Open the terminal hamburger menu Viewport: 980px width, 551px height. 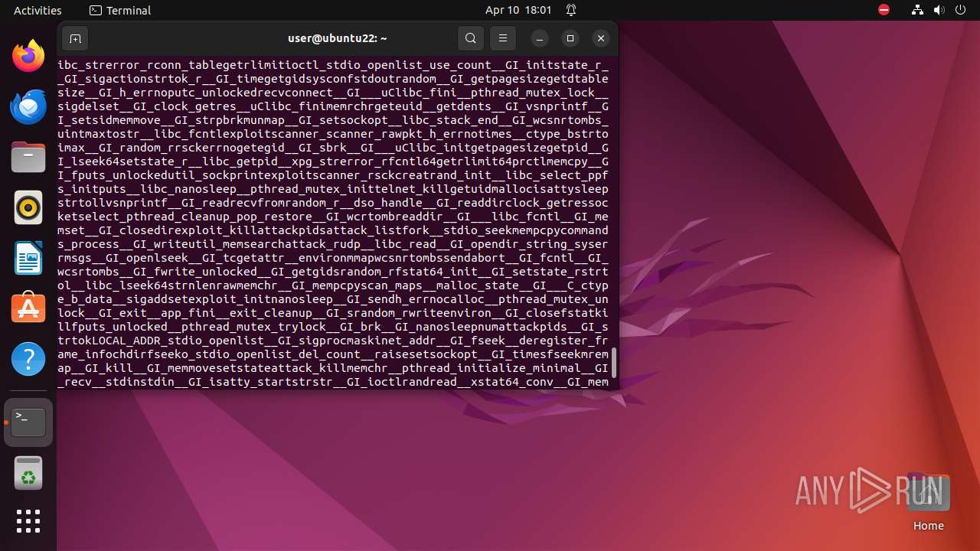(x=503, y=38)
